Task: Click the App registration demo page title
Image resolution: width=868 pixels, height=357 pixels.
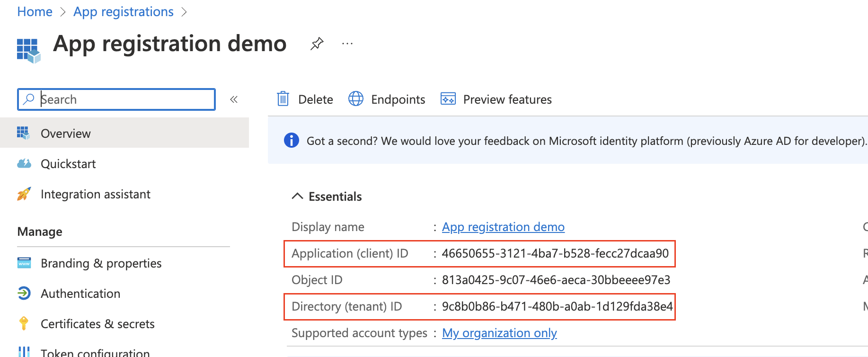Action: 170,44
